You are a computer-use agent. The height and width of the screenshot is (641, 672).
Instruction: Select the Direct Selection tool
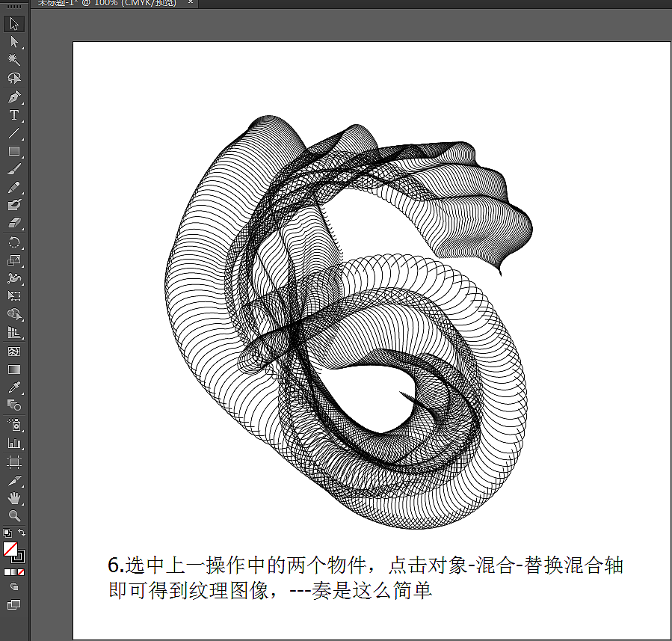click(x=13, y=42)
